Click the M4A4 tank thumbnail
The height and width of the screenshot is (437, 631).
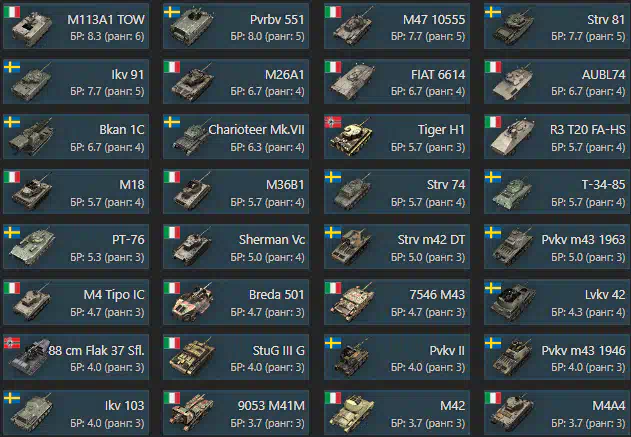pos(512,414)
